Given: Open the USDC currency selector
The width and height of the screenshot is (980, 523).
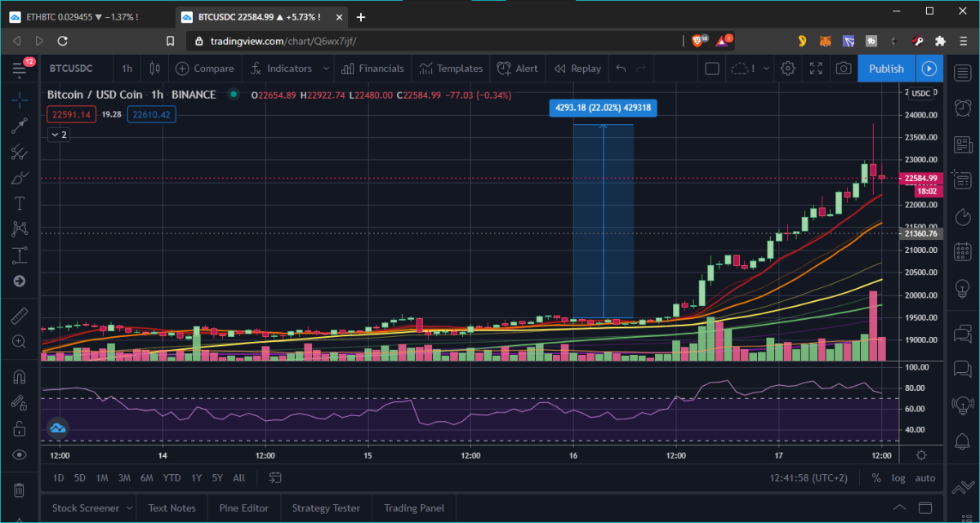Looking at the screenshot, I should point(923,93).
